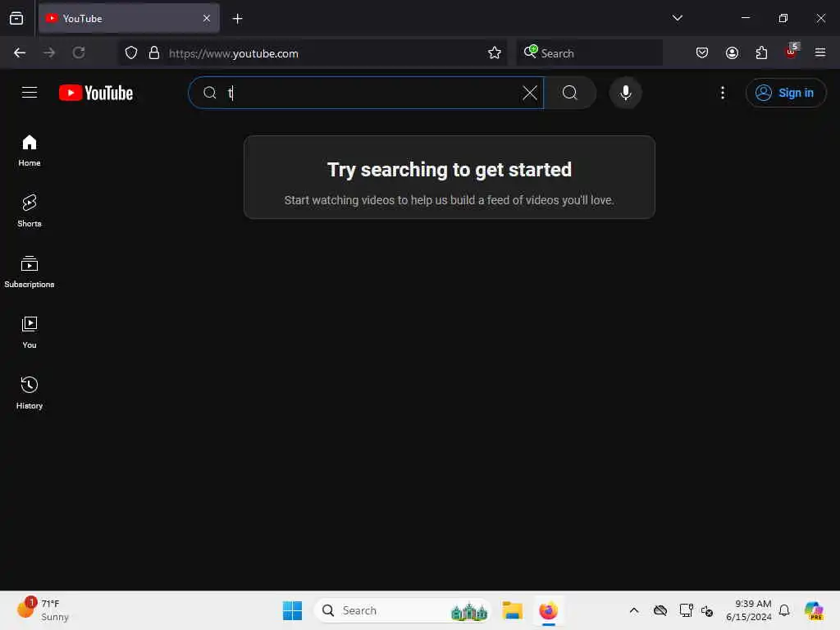Open a new tab with plus button

coord(237,19)
